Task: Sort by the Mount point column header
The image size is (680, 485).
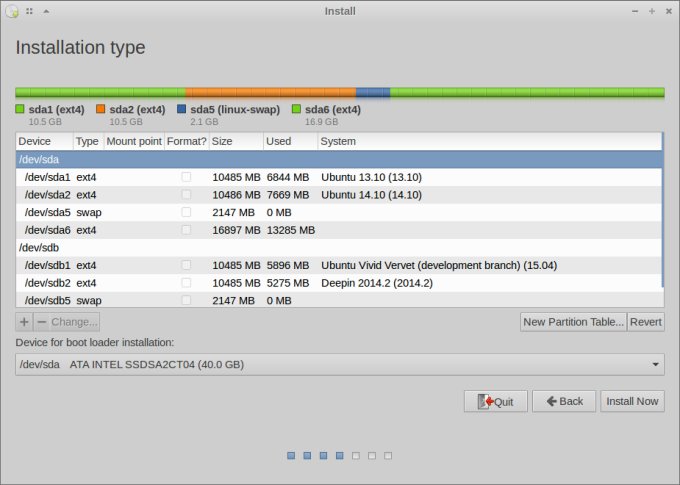Action: pyautogui.click(x=134, y=141)
